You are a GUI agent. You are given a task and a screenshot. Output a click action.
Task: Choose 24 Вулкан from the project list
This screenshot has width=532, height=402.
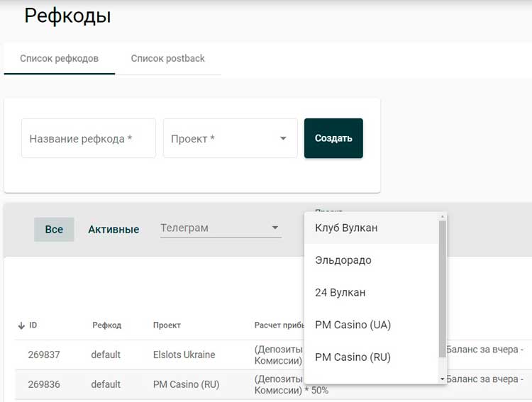coord(372,292)
